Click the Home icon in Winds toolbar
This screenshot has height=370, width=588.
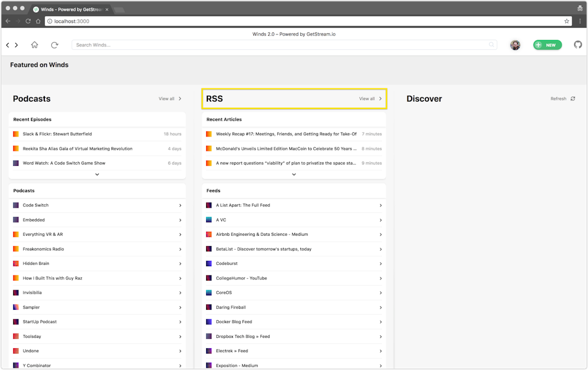[34, 45]
